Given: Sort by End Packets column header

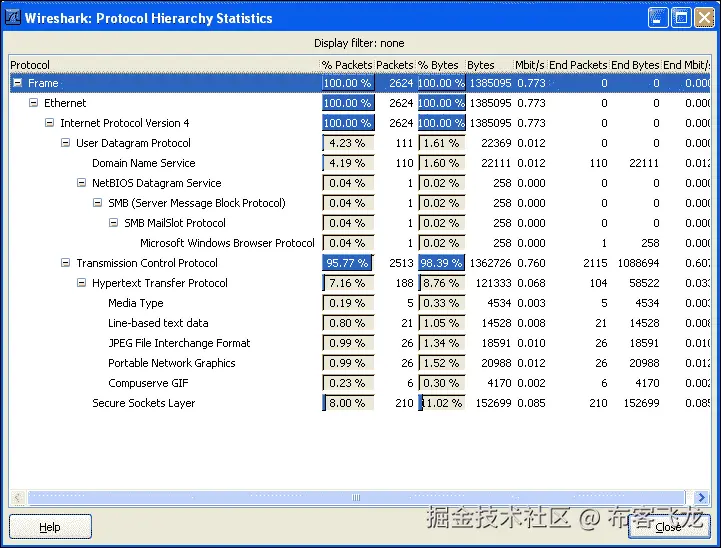Looking at the screenshot, I should [x=578, y=65].
